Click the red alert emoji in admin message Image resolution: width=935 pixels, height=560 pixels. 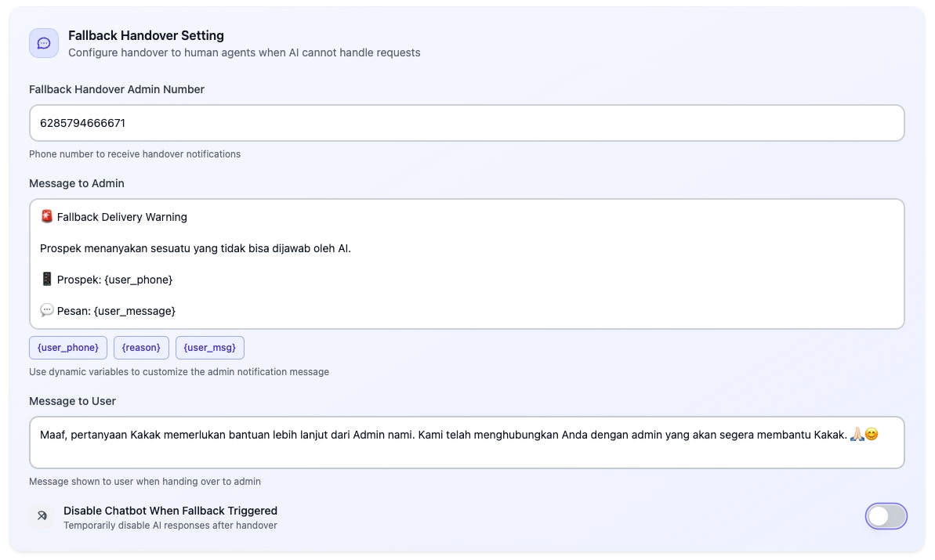(x=45, y=217)
